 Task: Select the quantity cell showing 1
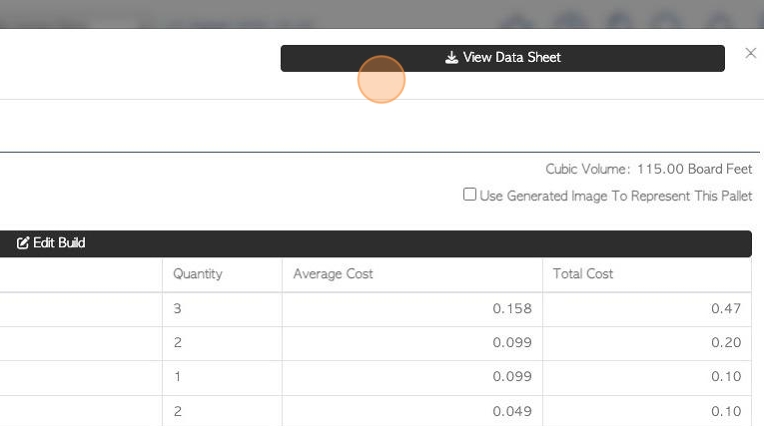(x=222, y=377)
